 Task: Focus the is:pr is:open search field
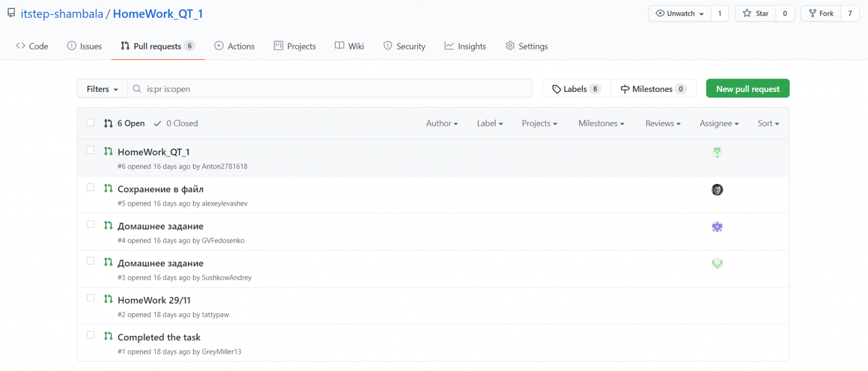pyautogui.click(x=330, y=89)
